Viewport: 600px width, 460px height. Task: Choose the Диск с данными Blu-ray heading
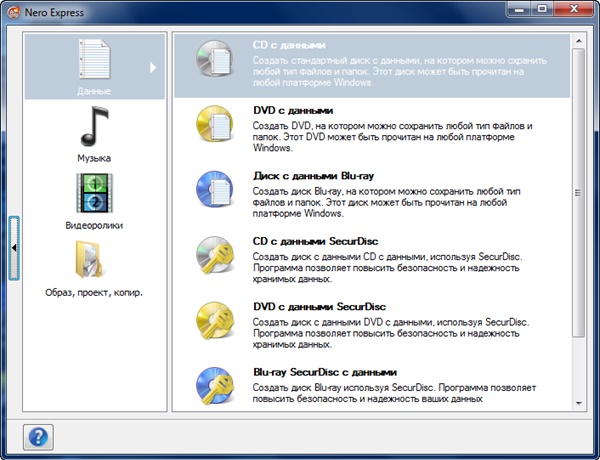318,176
